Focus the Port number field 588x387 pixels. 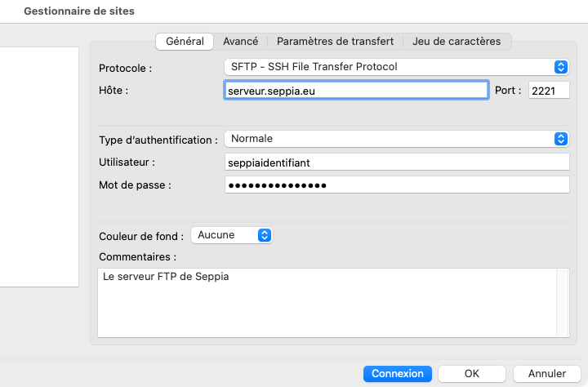[548, 91]
